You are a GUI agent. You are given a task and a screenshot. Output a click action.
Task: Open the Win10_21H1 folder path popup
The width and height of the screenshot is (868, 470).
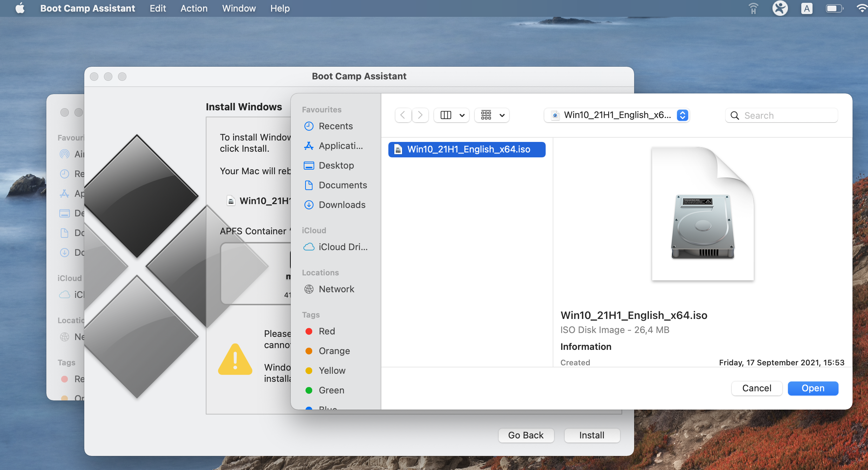pyautogui.click(x=617, y=115)
